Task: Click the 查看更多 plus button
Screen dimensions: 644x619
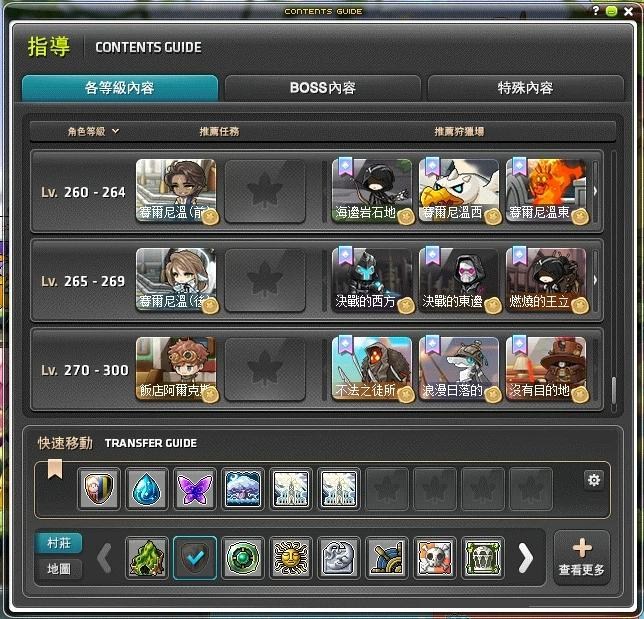Action: pos(582,557)
